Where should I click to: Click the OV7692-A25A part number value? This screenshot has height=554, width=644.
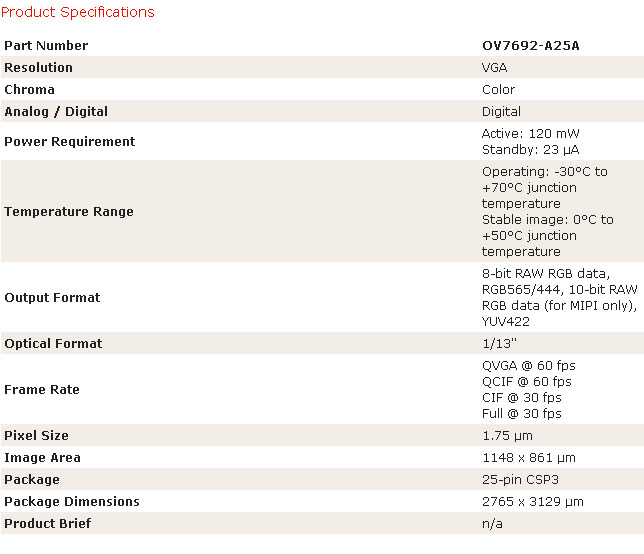coord(531,46)
